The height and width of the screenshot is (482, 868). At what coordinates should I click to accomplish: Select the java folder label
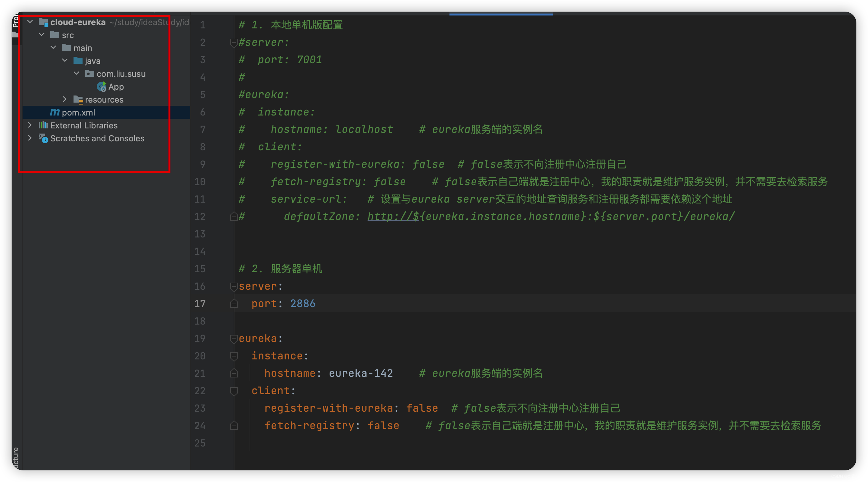(93, 61)
